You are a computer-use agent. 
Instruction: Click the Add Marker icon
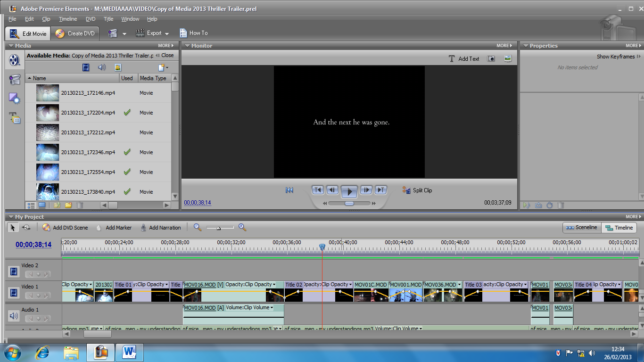99,228
